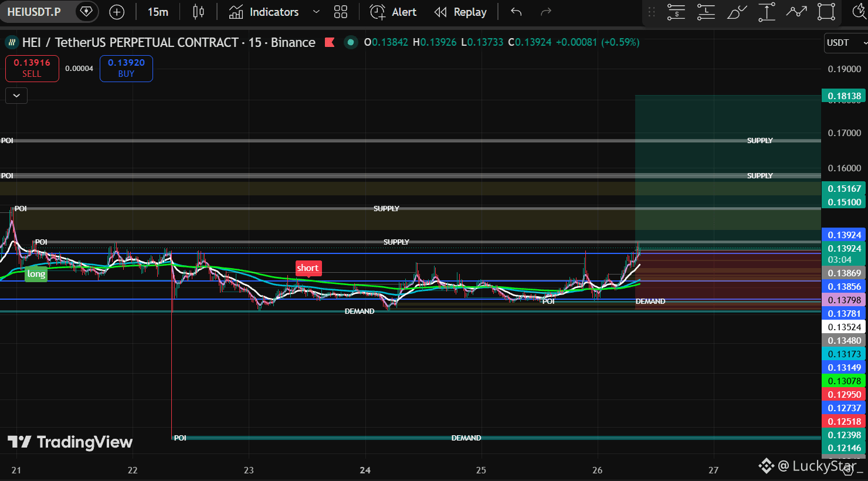Open indicator templates four-squares icon
Screen dimensions: 868x481
(340, 12)
